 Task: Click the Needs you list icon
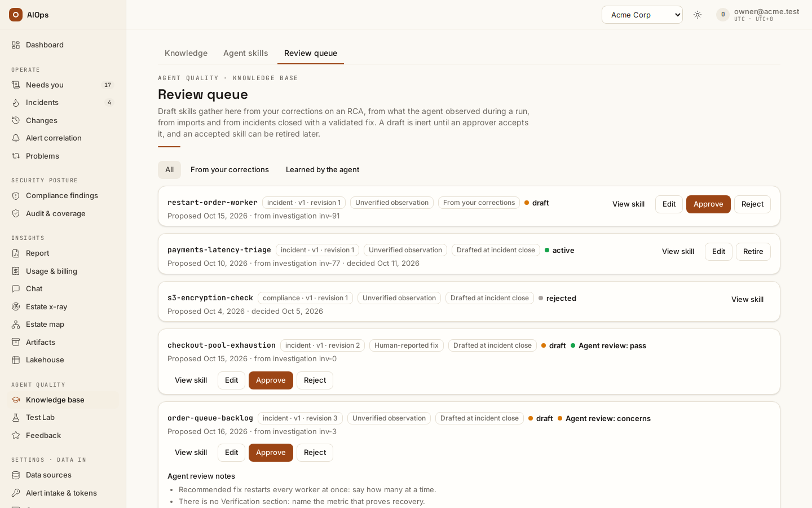[16, 85]
